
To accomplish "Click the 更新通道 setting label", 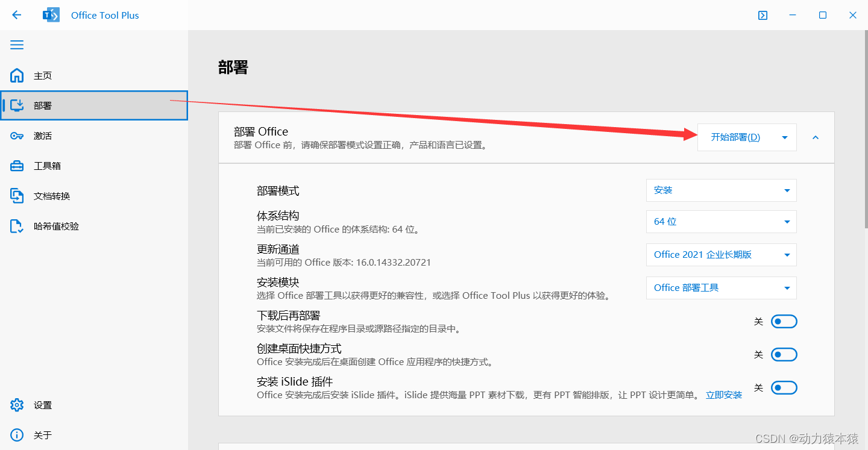I will [278, 249].
